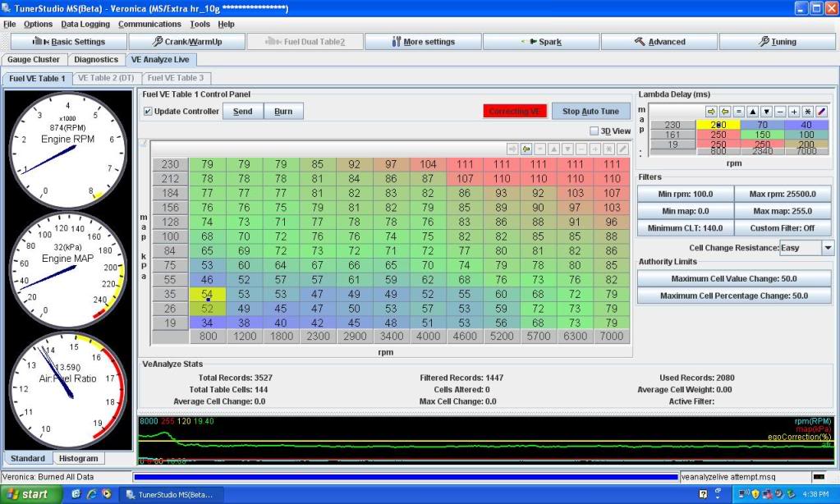Select the multiply (*) scaling icon on Lambda Delay toolbar

pos(807,112)
